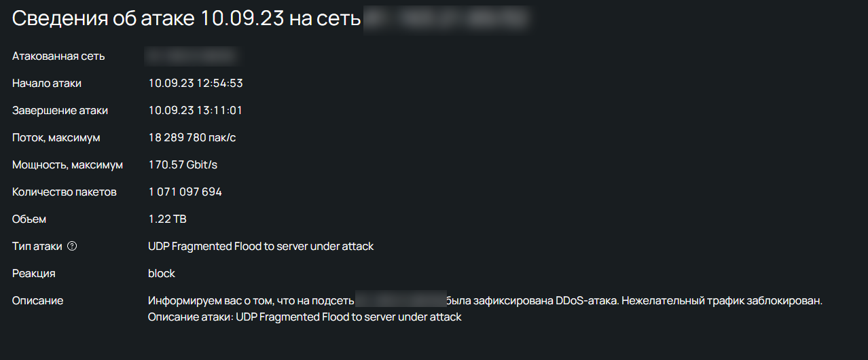This screenshot has height=360, width=868.
Task: Click the Объем label
Action: pos(29,219)
